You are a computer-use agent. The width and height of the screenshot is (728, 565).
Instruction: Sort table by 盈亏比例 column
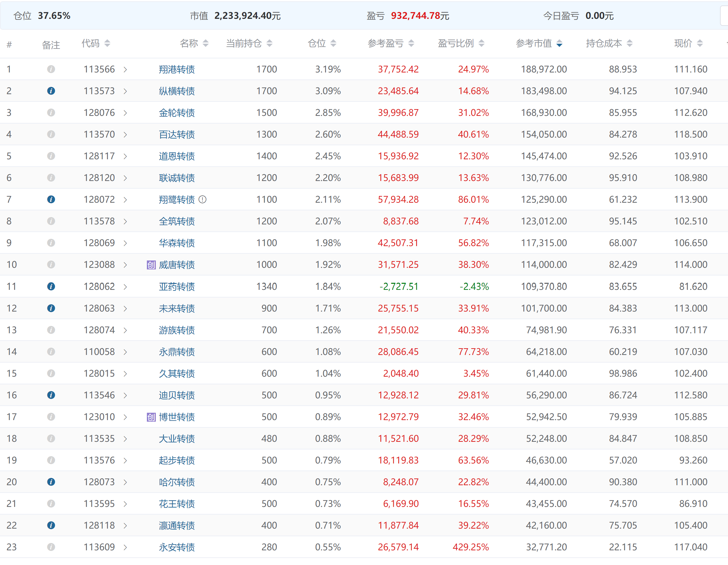tap(481, 43)
